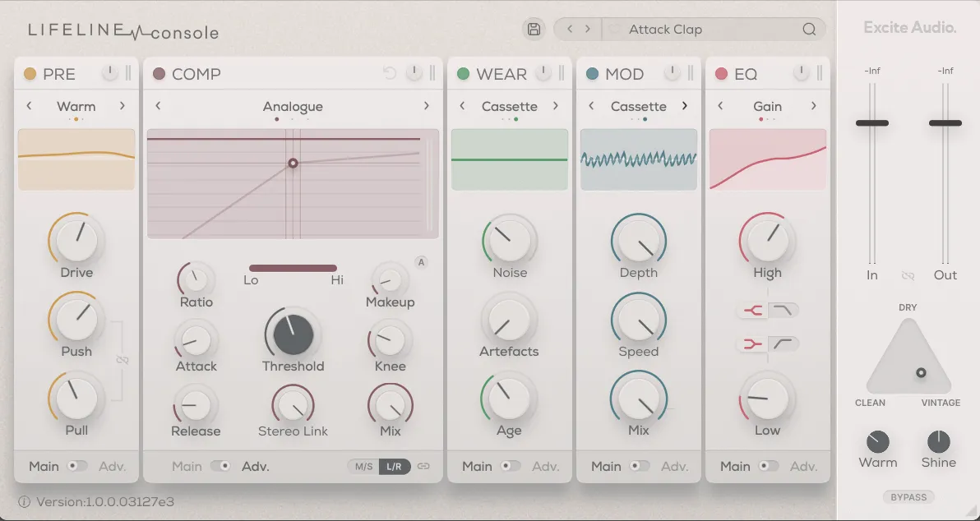
Task: Switch EQ Main/Adv. toggle
Action: click(769, 466)
